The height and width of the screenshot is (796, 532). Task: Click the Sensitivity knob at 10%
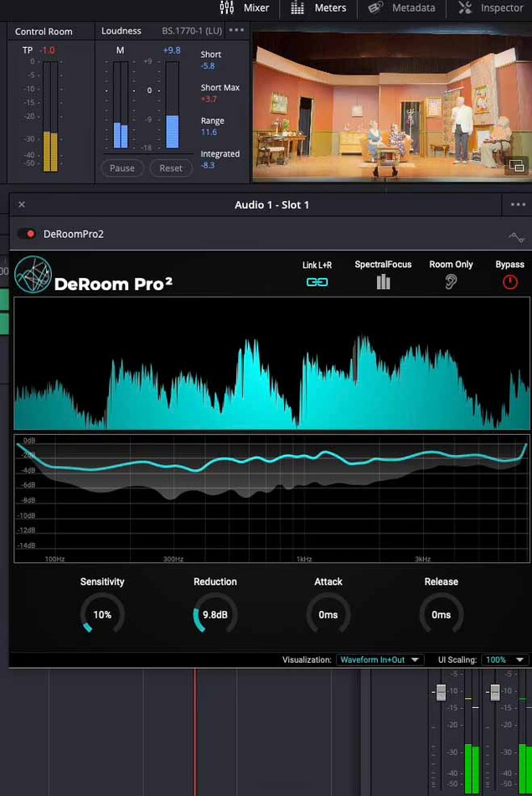[x=102, y=614]
